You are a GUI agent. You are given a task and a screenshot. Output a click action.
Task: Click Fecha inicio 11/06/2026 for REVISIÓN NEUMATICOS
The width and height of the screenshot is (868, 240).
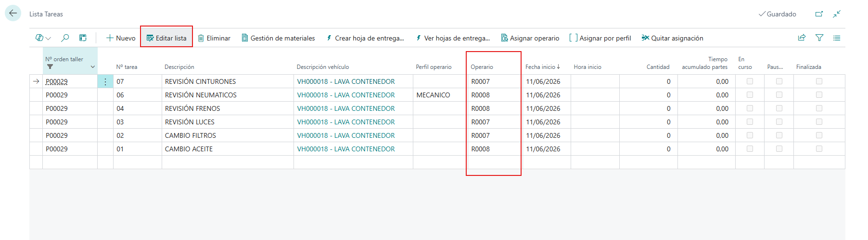coord(546,95)
